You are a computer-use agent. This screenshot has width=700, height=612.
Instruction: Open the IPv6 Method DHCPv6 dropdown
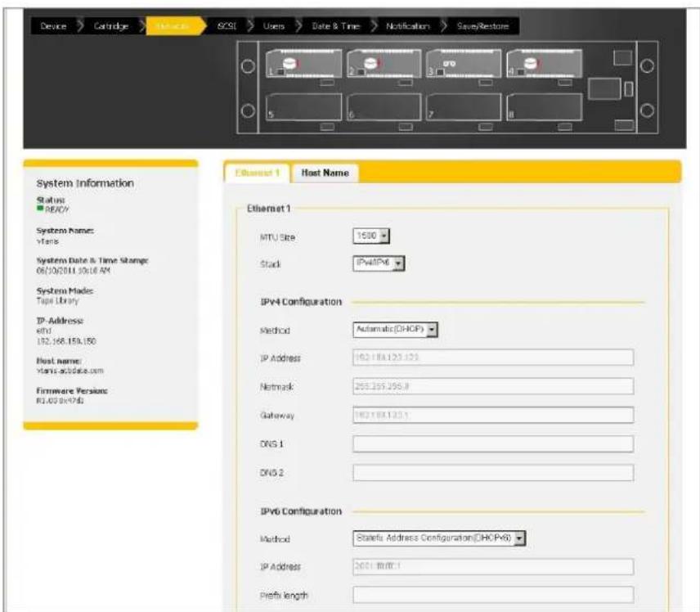pyautogui.click(x=439, y=538)
